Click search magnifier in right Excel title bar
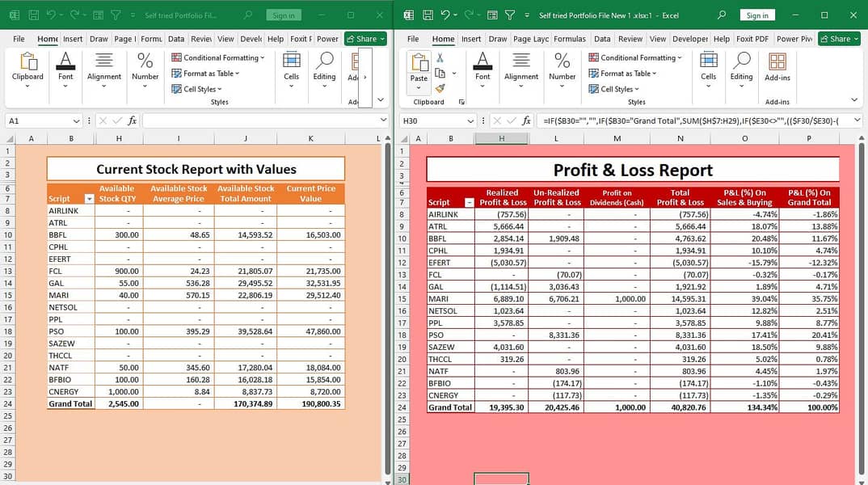868x485 pixels. click(x=721, y=15)
